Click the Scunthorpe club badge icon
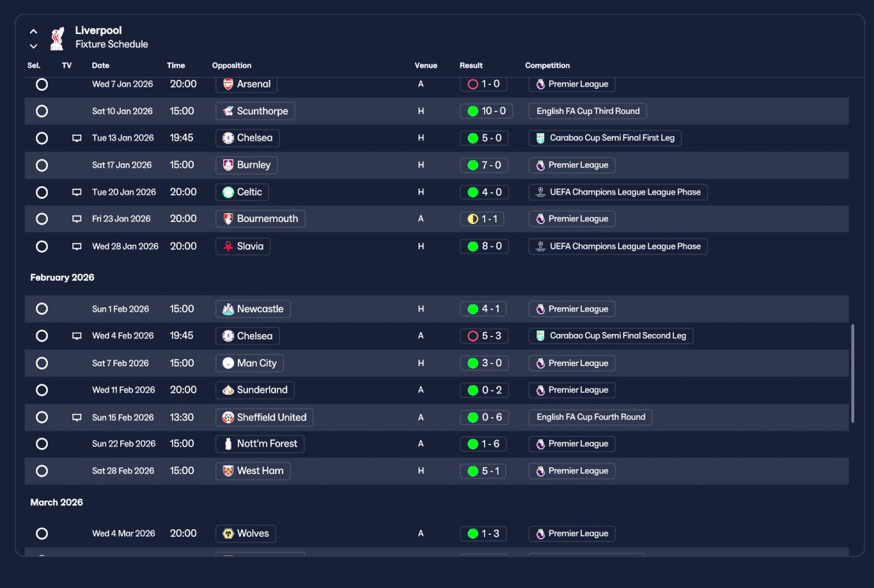 228,111
